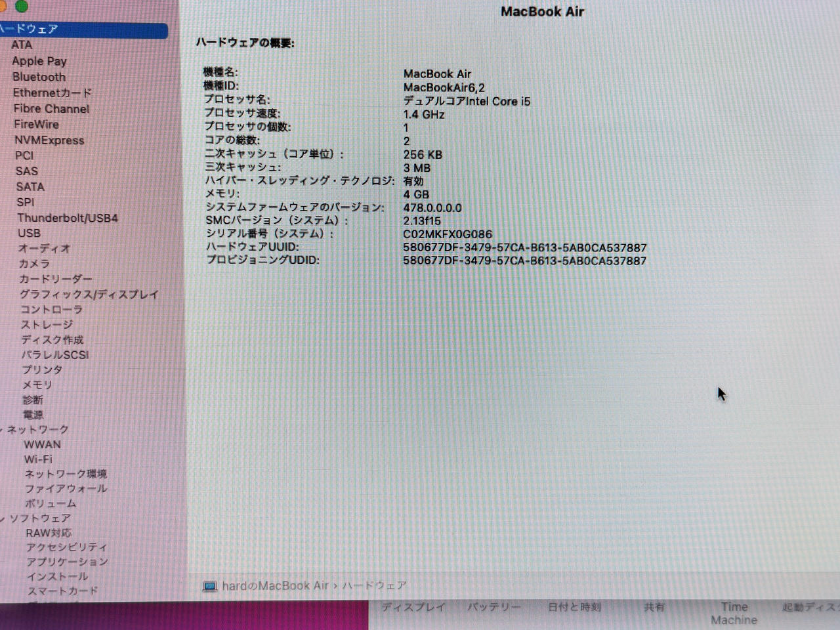The width and height of the screenshot is (840, 630).
Task: Select the ソフトウェア category
Action: [40, 518]
